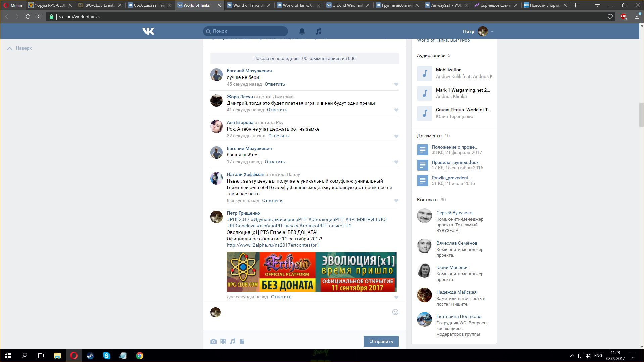
Task: Open Контакты section header
Action: 428,200
